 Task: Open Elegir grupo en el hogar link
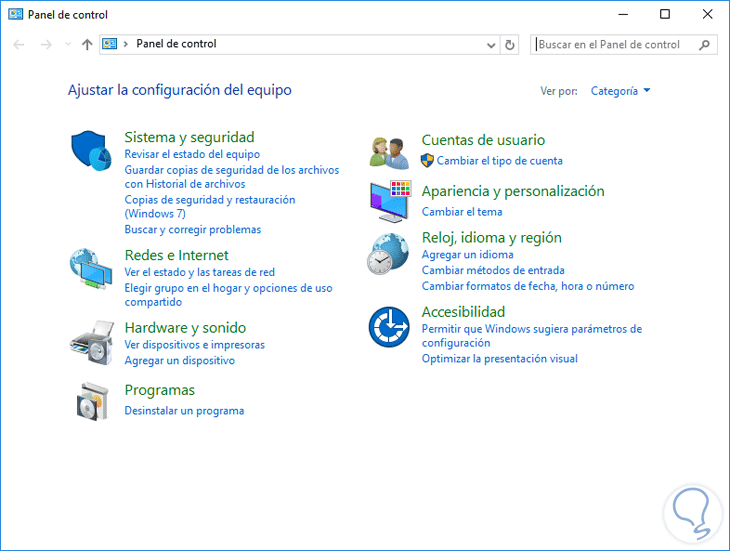coord(228,295)
